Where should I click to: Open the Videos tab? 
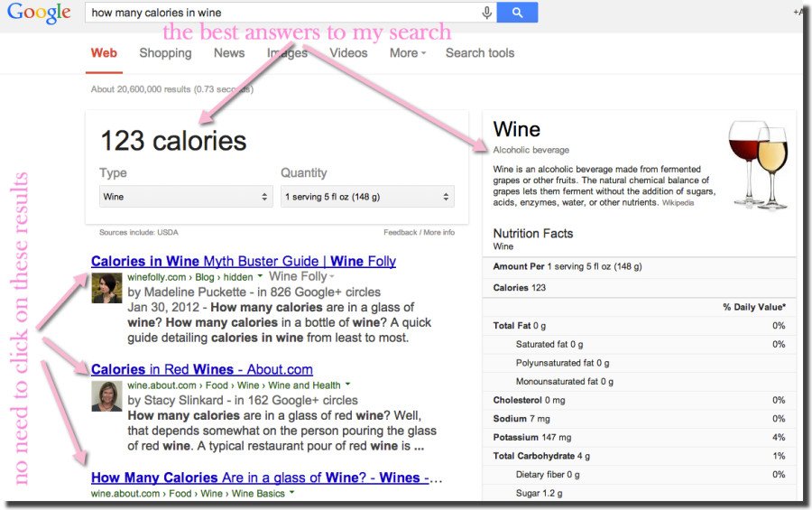coord(348,53)
